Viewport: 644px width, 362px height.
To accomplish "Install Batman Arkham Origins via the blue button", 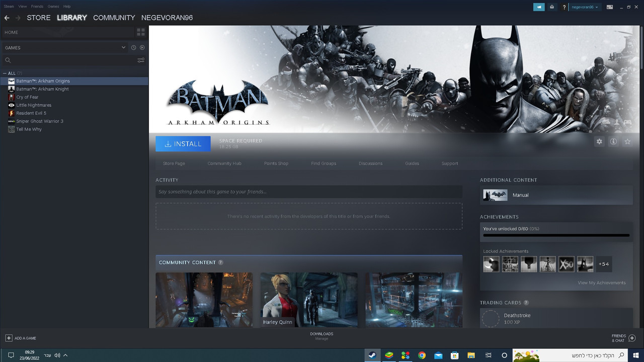I will pos(183,144).
